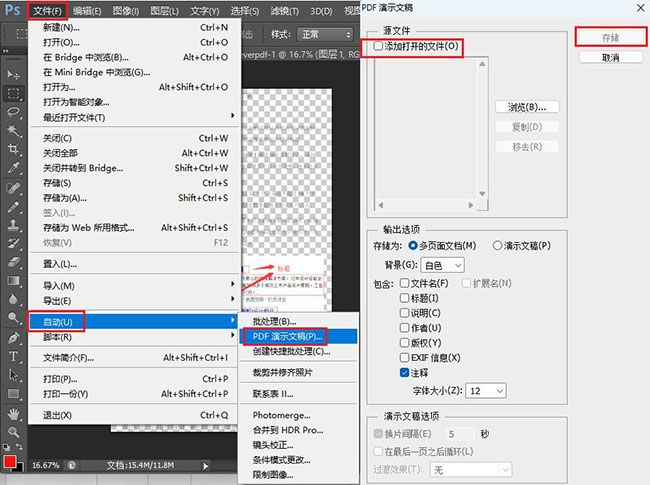Select the Rectangle shape tool
This screenshot has height=485, width=650.
13,393
